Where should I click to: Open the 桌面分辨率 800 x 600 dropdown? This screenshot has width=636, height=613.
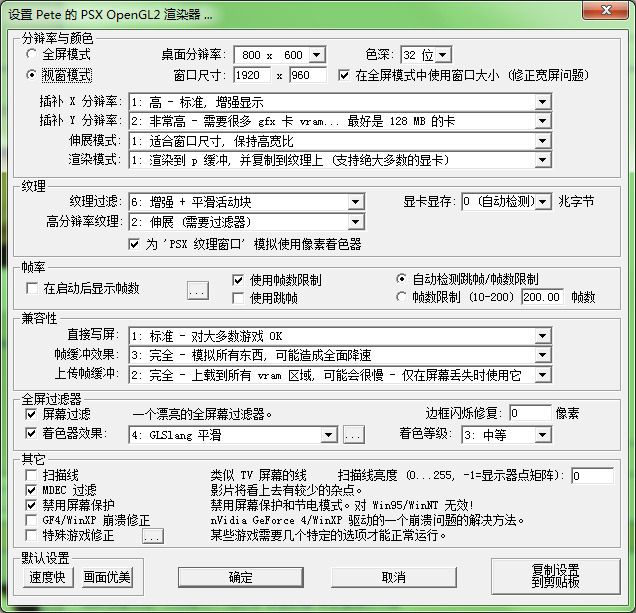tap(280, 55)
